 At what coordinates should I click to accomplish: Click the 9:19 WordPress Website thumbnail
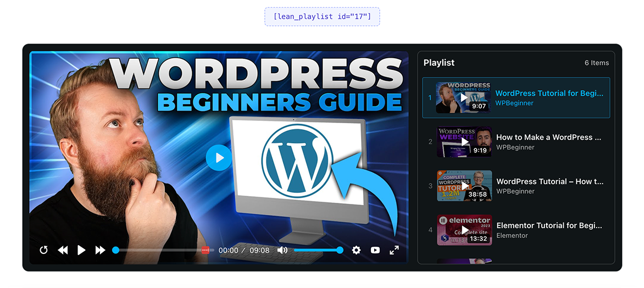click(x=464, y=142)
